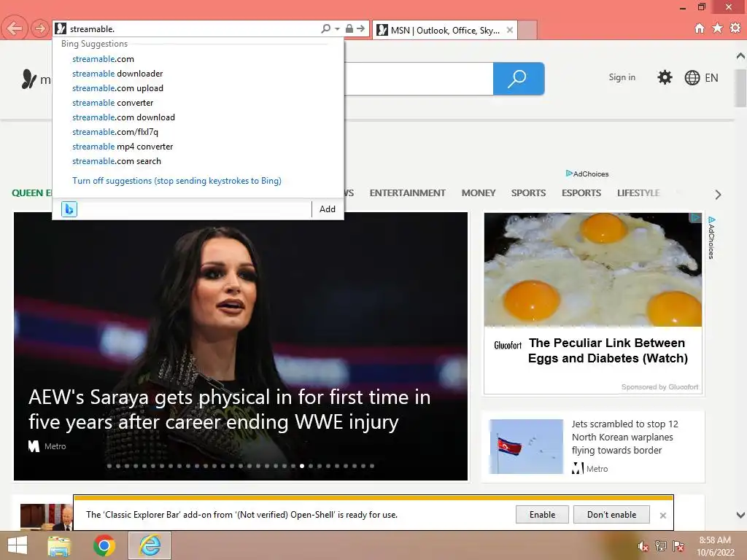Close the MSN tab
747x560 pixels.
click(510, 30)
